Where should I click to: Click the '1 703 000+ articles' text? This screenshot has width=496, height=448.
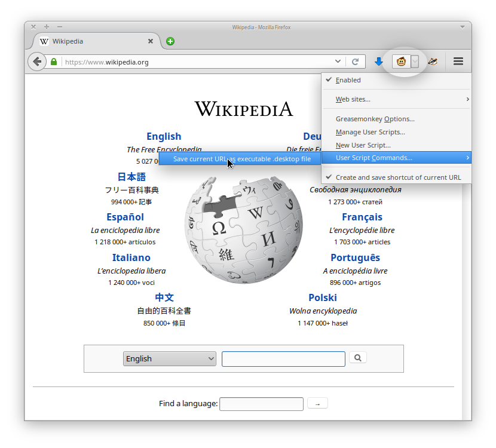point(362,242)
